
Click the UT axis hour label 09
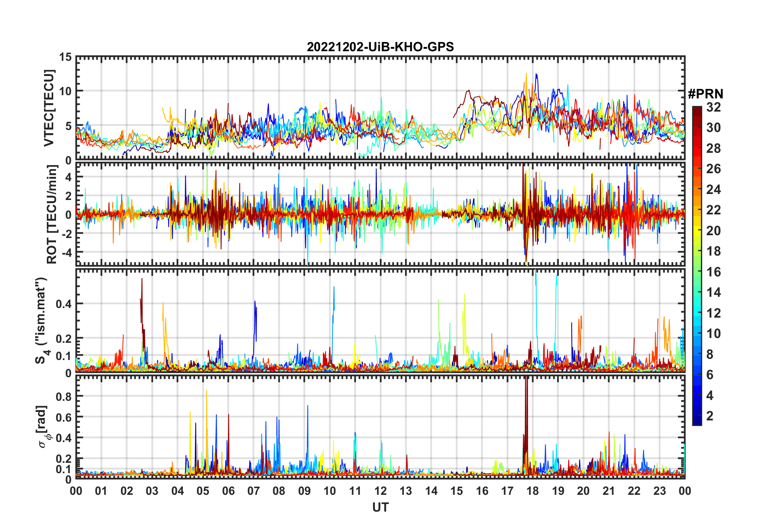[304, 491]
